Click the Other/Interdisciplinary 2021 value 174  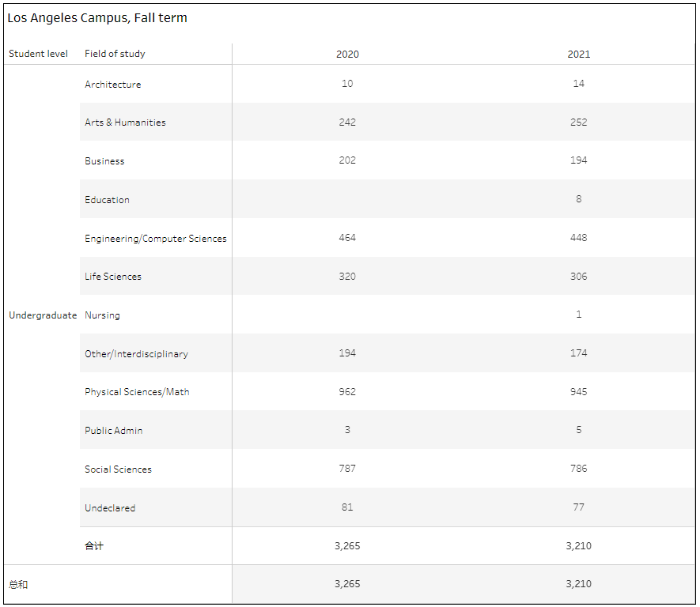(578, 353)
